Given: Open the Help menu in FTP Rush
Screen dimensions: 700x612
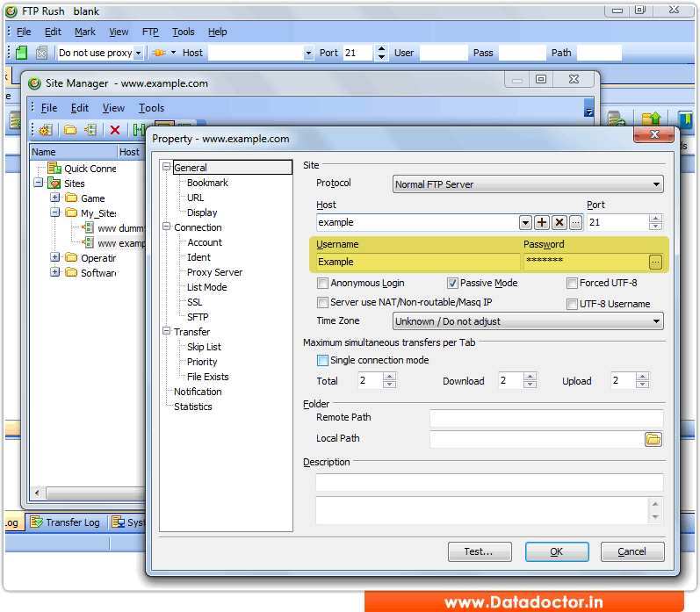Looking at the screenshot, I should point(218,32).
